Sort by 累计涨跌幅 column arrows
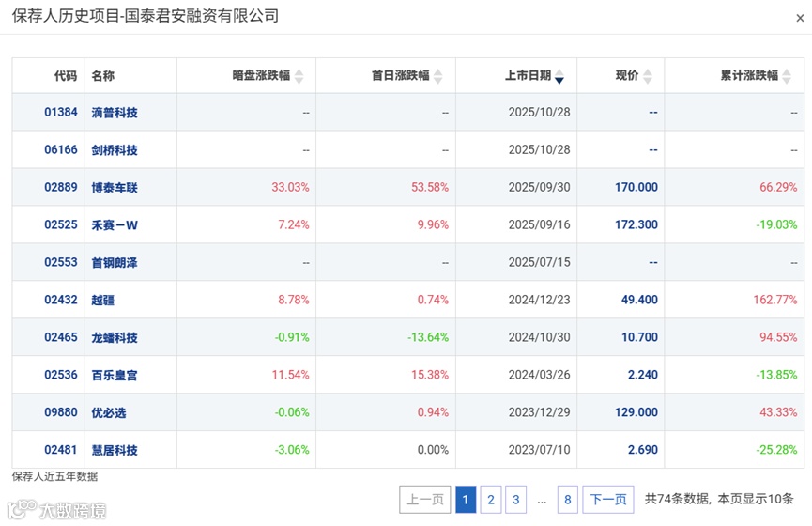Viewport: 812px width, 526px height. 787,76
